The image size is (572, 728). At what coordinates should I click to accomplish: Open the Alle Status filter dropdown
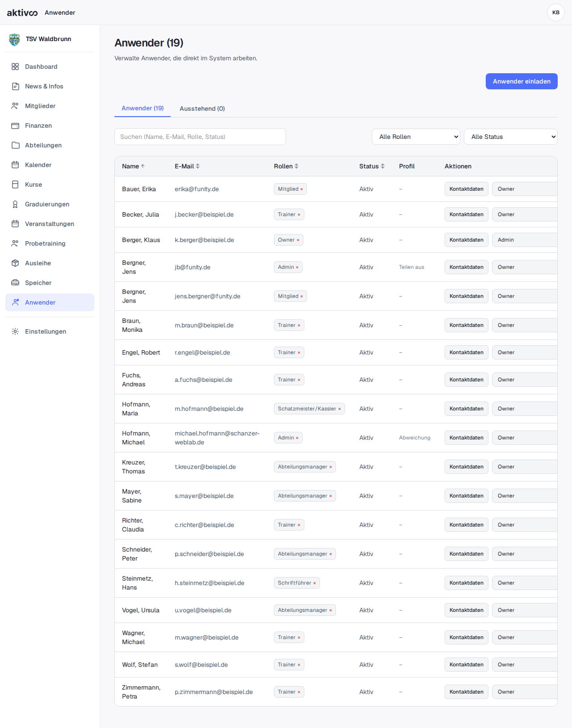[511, 137]
